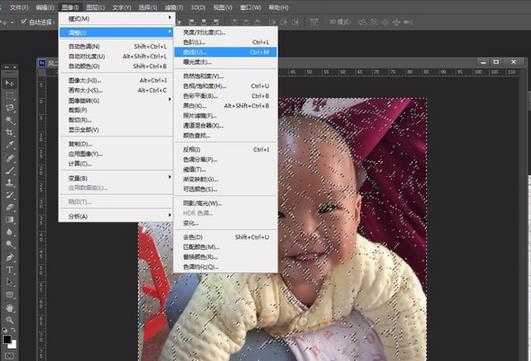Choose 色相/饱和度(H) entry
Viewport: 531px width, 361px height.
(x=226, y=86)
